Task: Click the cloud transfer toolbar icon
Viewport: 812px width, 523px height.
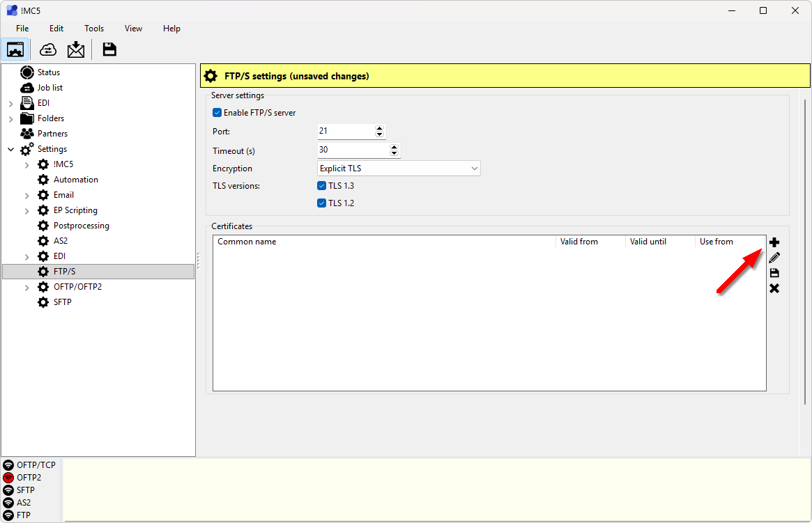Action: (x=48, y=49)
